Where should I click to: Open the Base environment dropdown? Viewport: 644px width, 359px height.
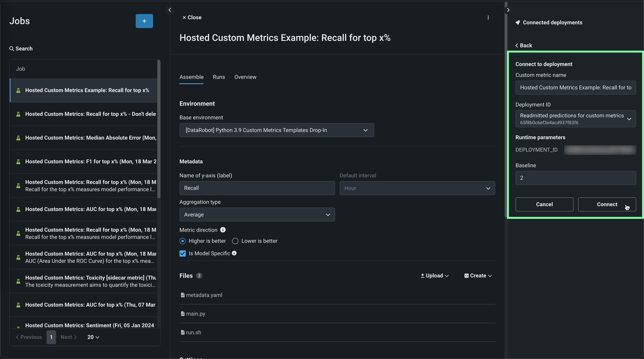(276, 130)
